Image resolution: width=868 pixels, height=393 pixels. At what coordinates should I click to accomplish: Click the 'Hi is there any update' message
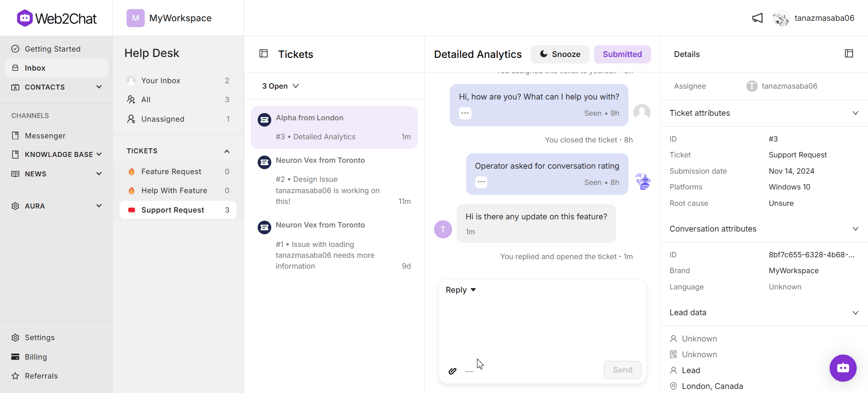[x=536, y=223]
